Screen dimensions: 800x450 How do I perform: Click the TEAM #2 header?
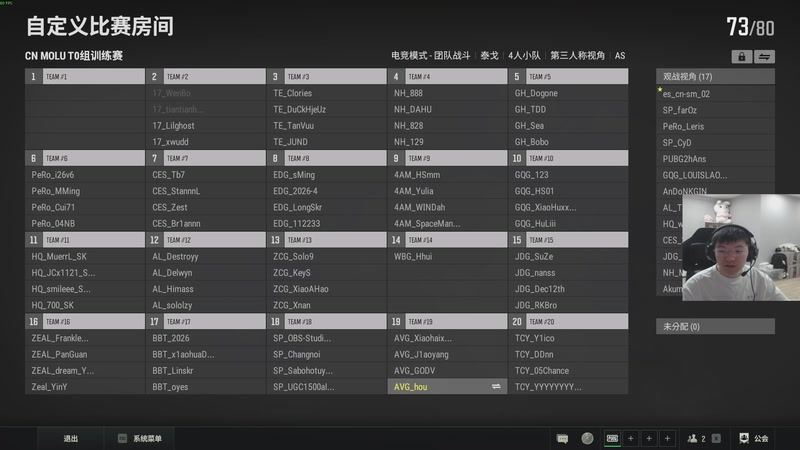206,77
